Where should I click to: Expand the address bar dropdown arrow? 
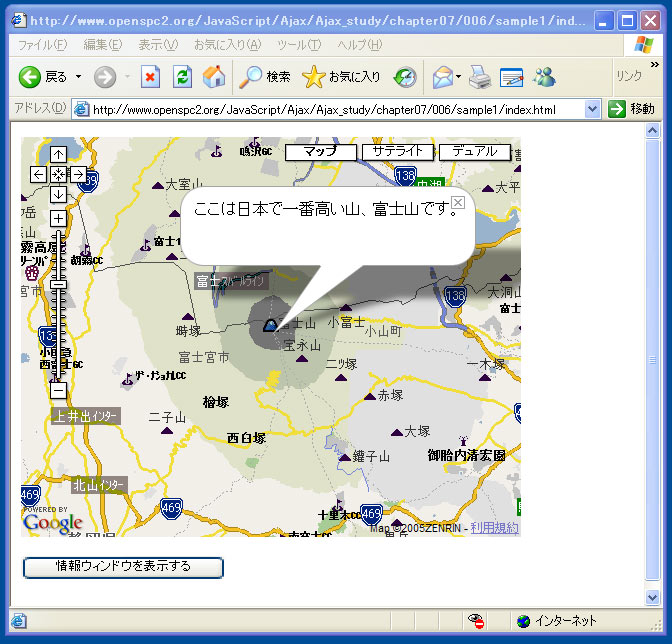[592, 109]
